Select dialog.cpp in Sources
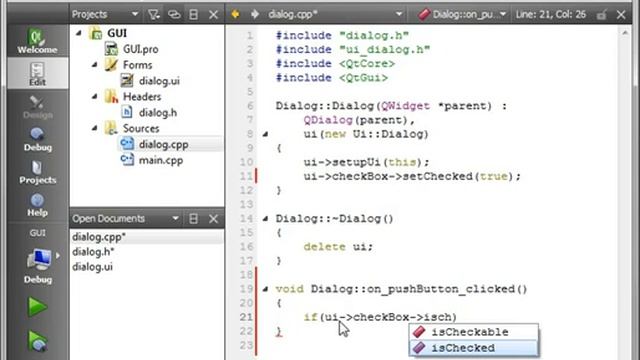The width and height of the screenshot is (640, 360). click(x=163, y=144)
